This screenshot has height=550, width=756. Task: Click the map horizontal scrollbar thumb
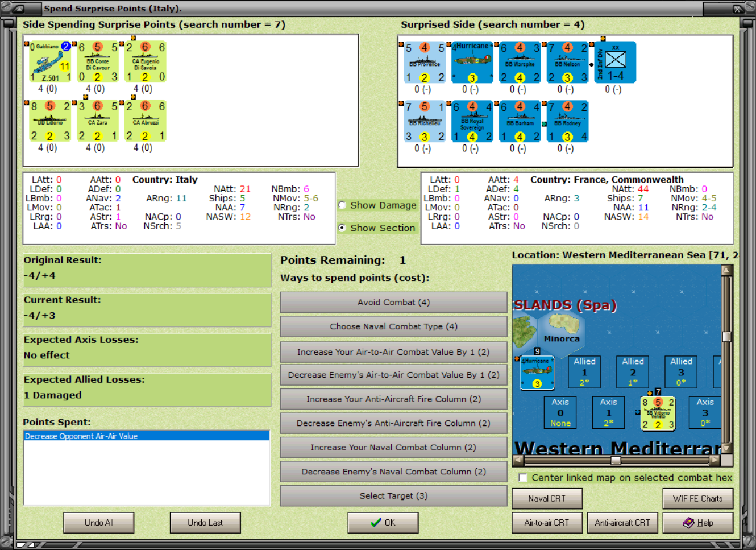(616, 460)
